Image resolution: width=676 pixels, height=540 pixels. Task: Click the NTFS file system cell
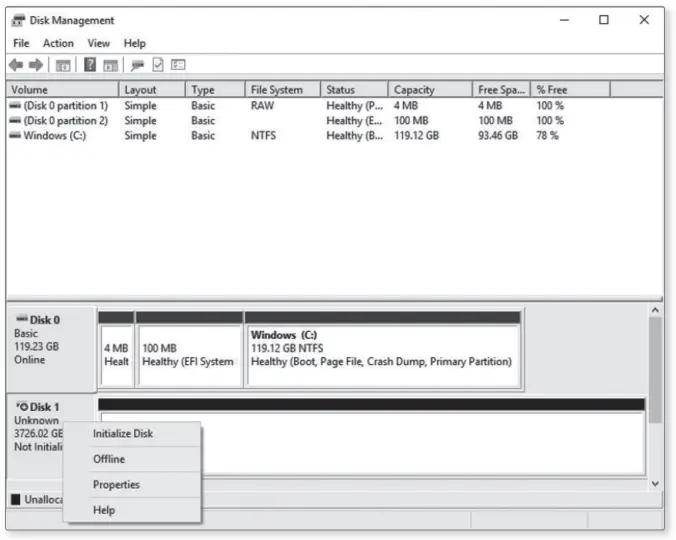[x=263, y=136]
